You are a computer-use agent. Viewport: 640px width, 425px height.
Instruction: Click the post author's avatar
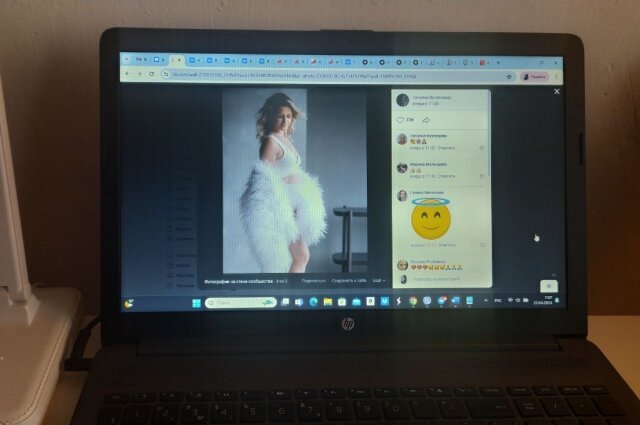tap(403, 100)
